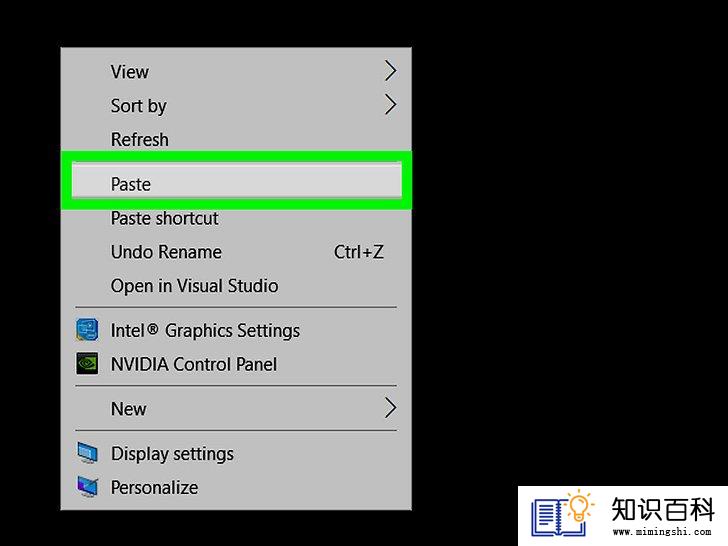Select Refresh in the context menu
This screenshot has height=546, width=728.
tap(139, 139)
